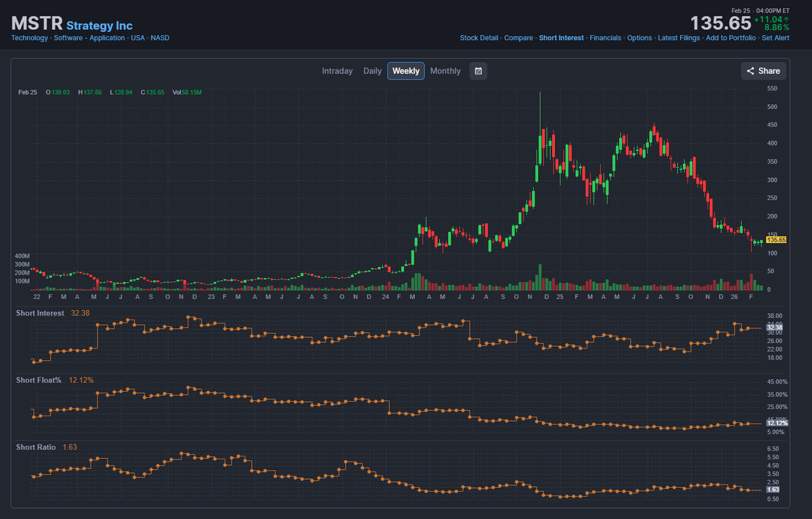Click the Short Interest panel label
The width and height of the screenshot is (812, 519).
40,313
